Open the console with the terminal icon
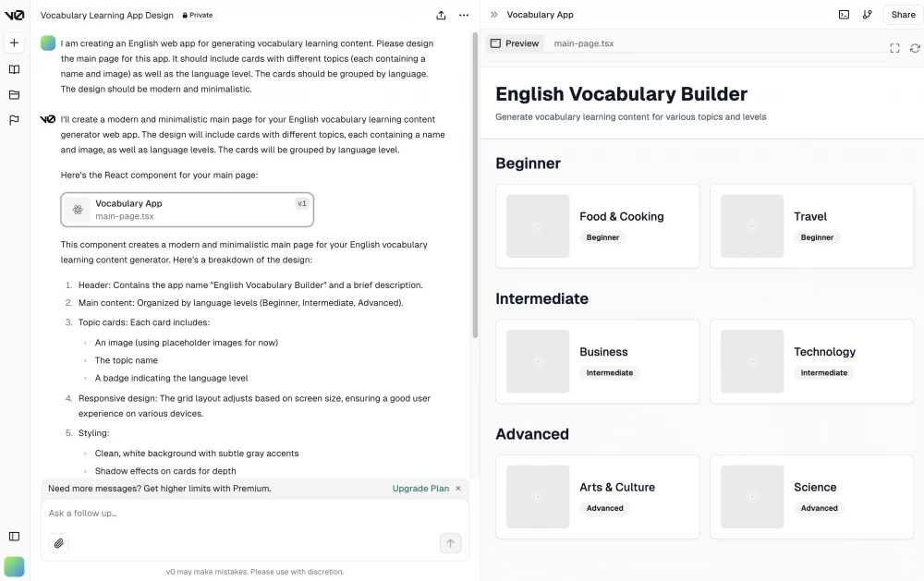Viewport: 924px width, 581px height. pyautogui.click(x=844, y=15)
